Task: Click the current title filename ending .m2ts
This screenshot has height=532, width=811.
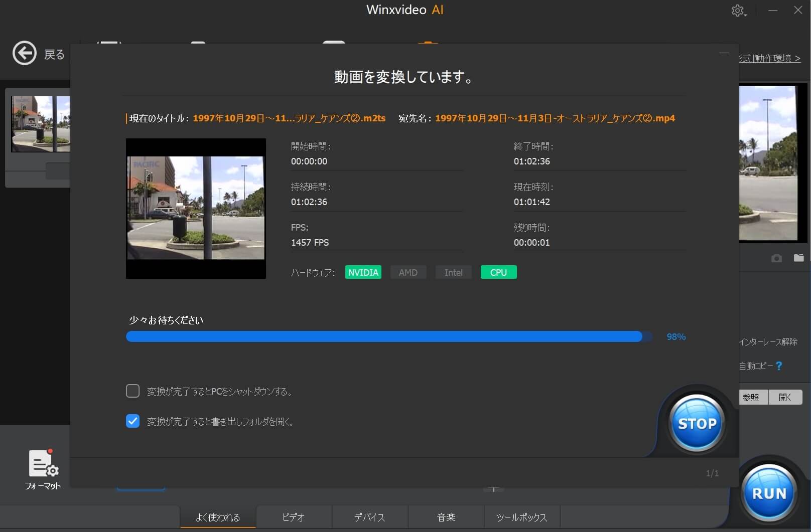Action: tap(289, 118)
